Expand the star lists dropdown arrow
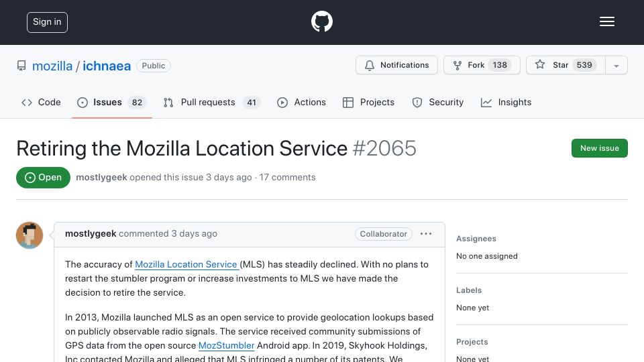 (x=616, y=66)
